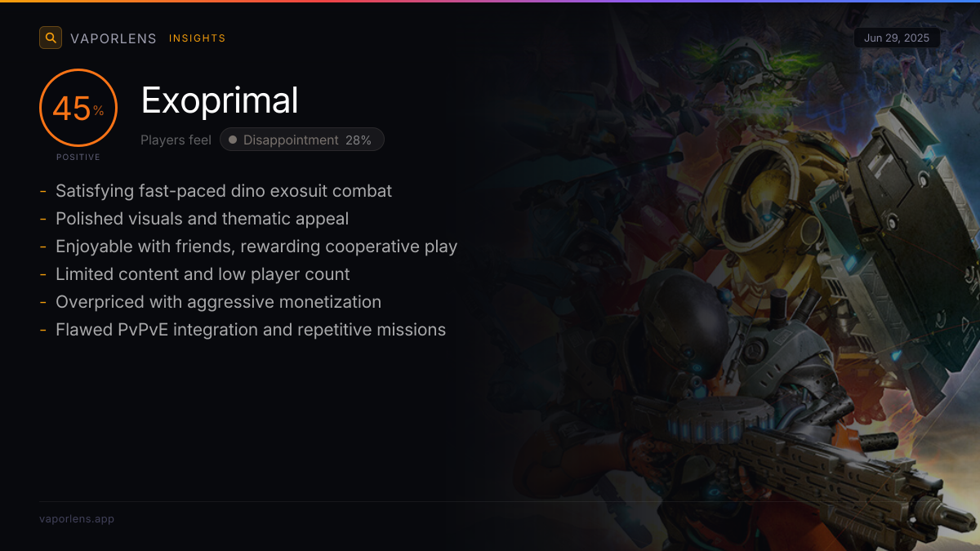980x551 pixels.
Task: Click the gradient color bar at top
Action: pos(490,1)
